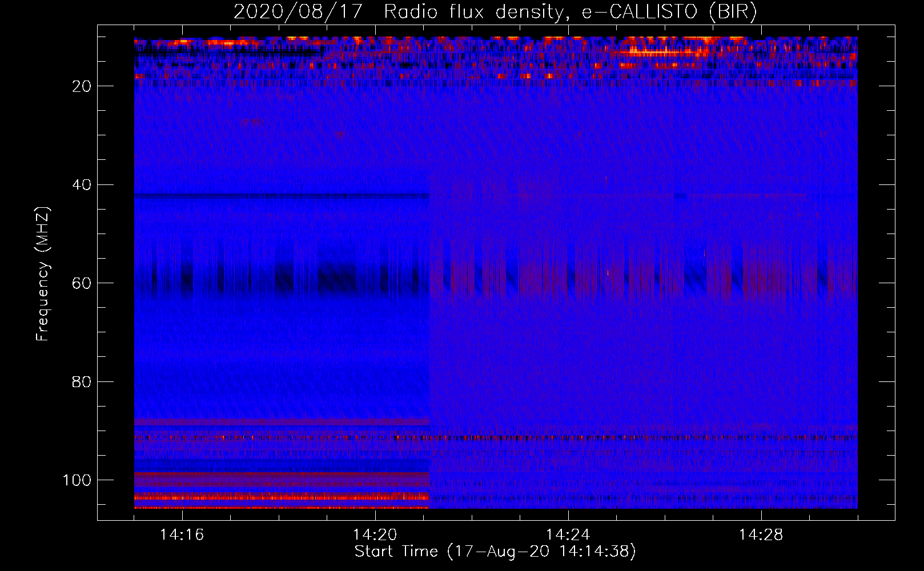Click the 'Start Time (17-Aug-20 14:14:38)' label
The height and width of the screenshot is (571, 924).
[x=495, y=552]
